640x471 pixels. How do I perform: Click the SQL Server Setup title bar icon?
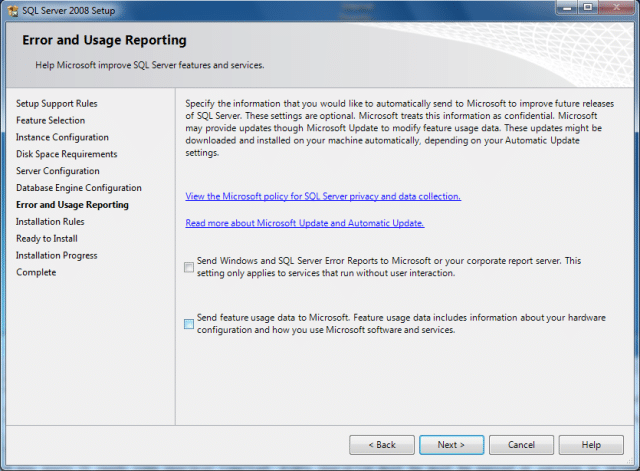point(13,11)
